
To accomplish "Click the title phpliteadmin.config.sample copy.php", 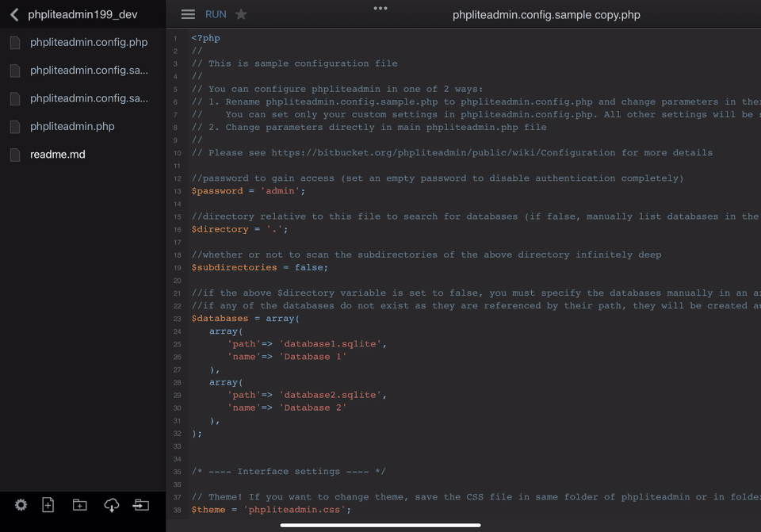I will pyautogui.click(x=546, y=15).
